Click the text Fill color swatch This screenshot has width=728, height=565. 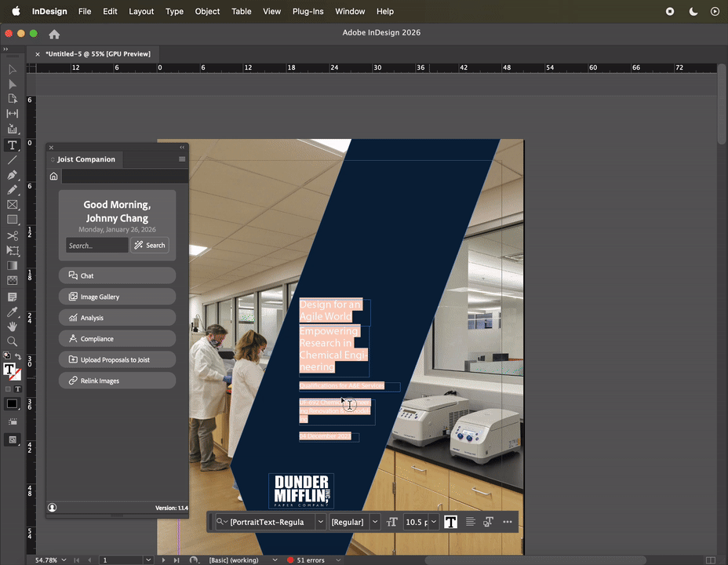pos(9,369)
